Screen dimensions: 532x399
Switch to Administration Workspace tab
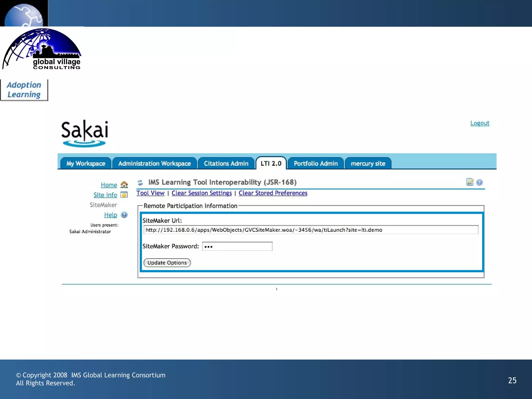(154, 163)
